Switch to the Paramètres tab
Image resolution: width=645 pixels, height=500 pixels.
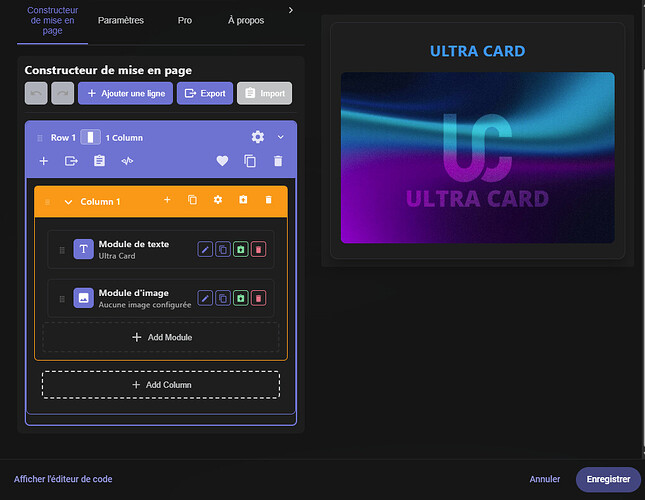(121, 21)
